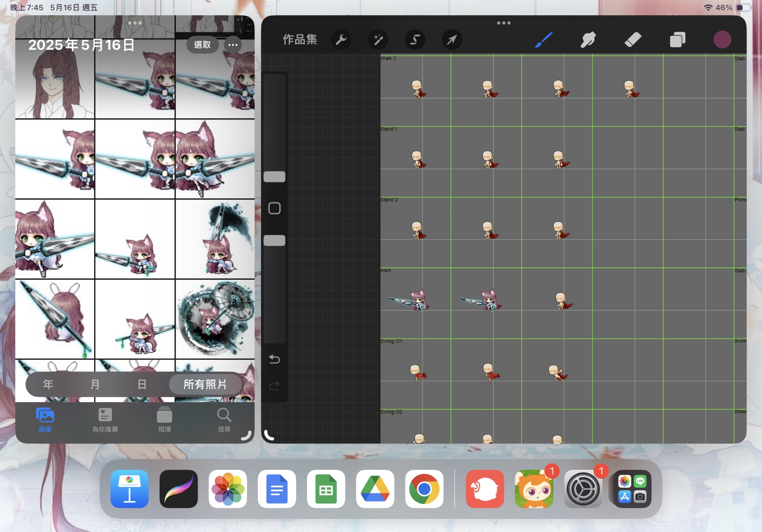Open the long-haired portrait sketch photo

55,79
